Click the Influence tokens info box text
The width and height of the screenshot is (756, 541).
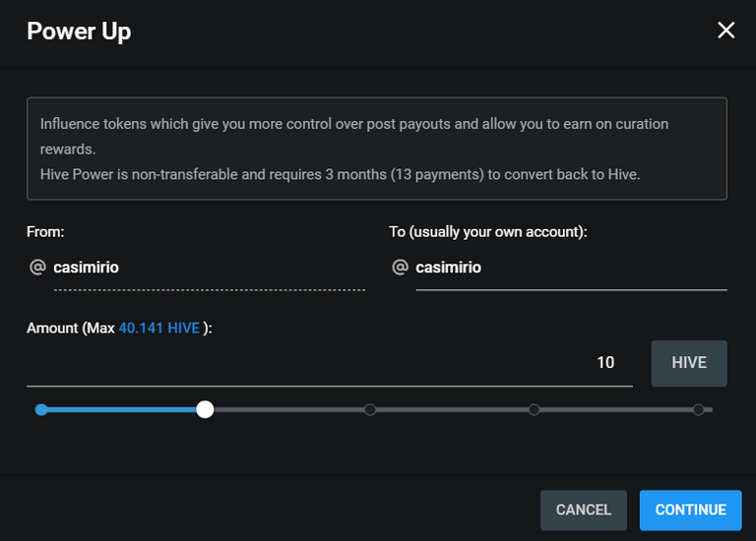point(354,149)
